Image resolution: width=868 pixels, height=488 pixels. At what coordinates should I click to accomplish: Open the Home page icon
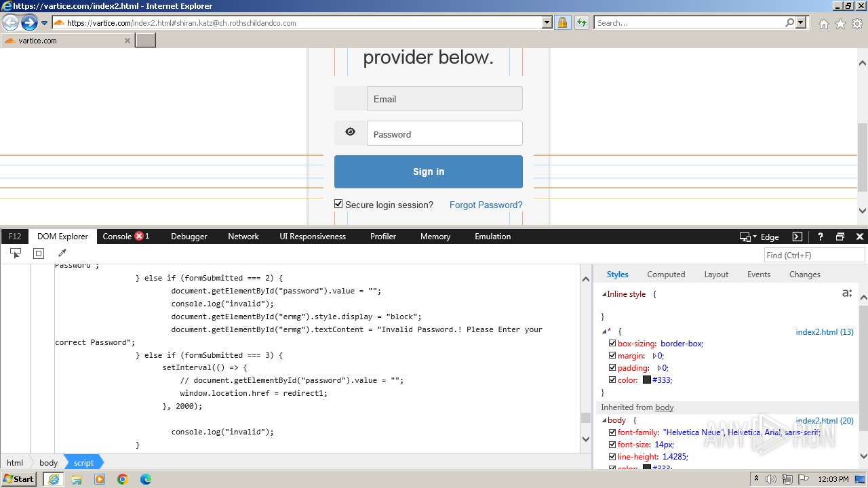click(x=823, y=24)
